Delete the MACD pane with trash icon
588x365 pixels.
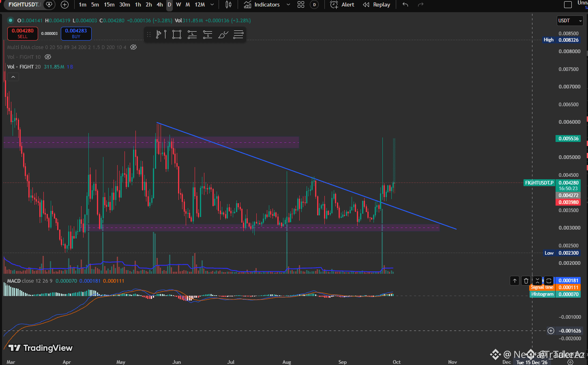tap(526, 281)
